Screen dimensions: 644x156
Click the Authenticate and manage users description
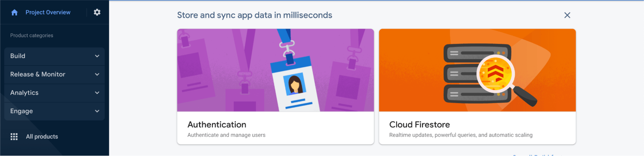(226, 135)
